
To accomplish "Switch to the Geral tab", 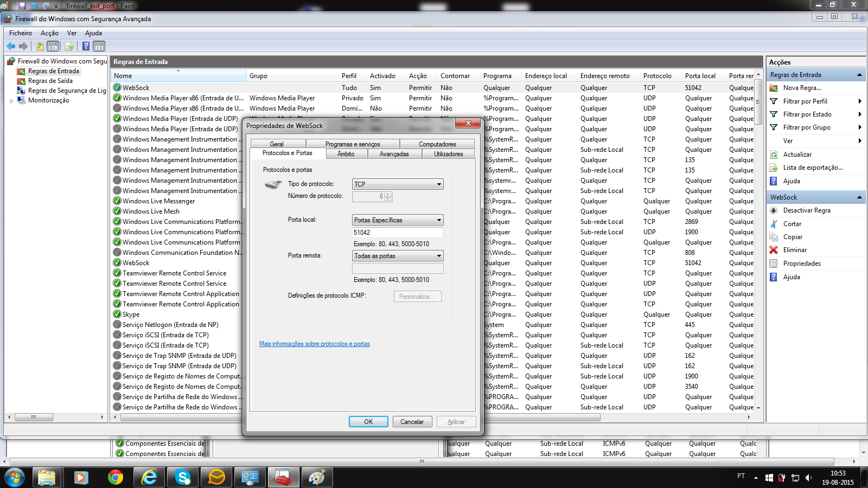I will click(277, 144).
